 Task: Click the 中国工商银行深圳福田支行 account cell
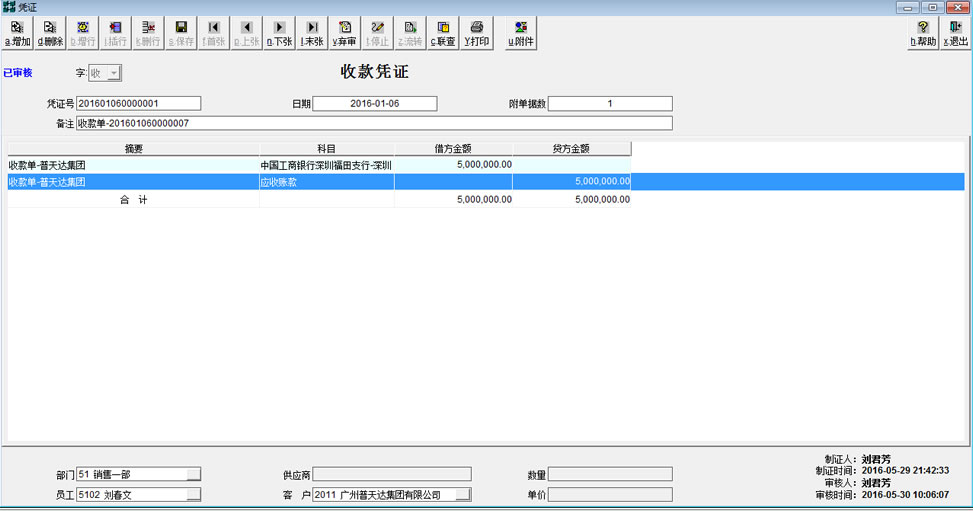pos(326,165)
